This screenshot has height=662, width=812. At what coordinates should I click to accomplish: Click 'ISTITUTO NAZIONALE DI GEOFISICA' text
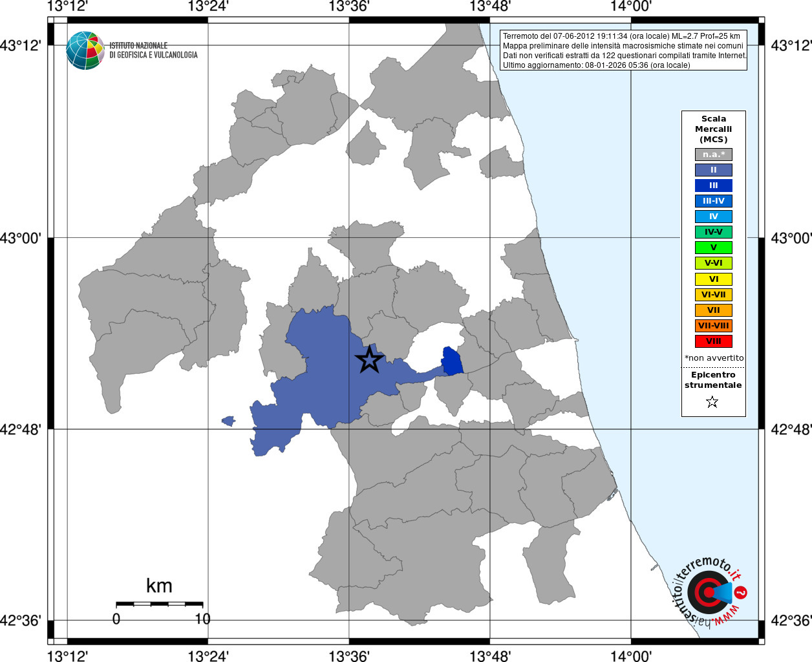(x=153, y=50)
